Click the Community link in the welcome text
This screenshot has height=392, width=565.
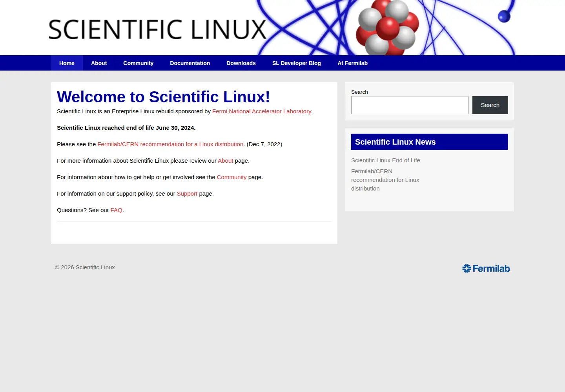[x=231, y=177]
